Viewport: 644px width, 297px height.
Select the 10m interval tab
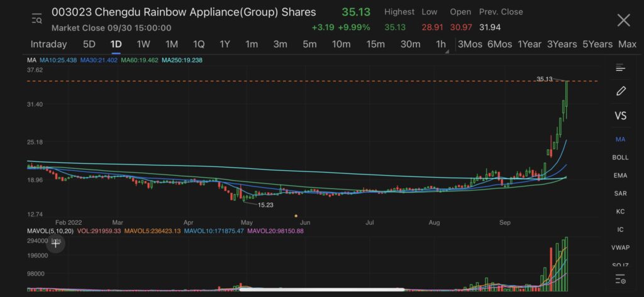[x=341, y=45]
